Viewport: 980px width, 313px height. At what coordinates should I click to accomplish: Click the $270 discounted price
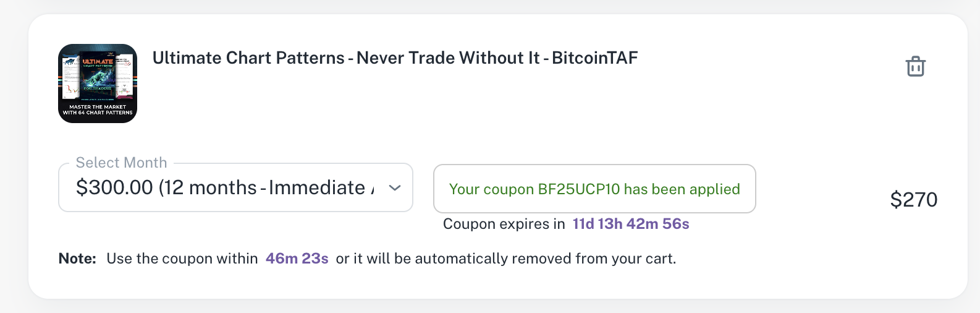point(913,200)
